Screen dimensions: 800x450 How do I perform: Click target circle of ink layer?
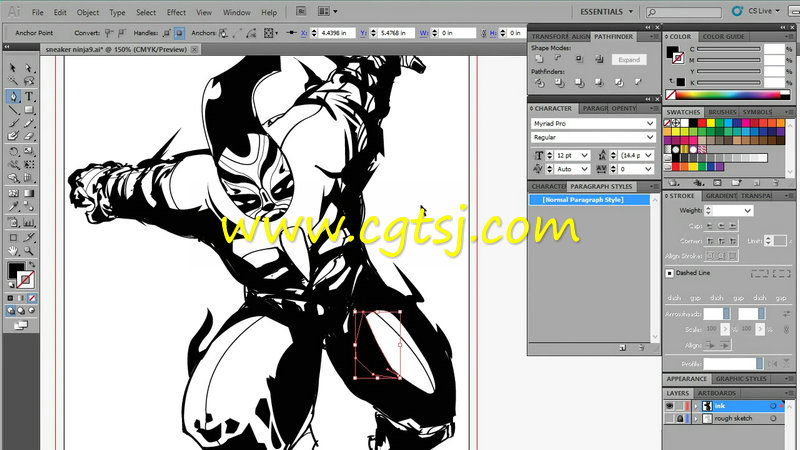point(773,406)
